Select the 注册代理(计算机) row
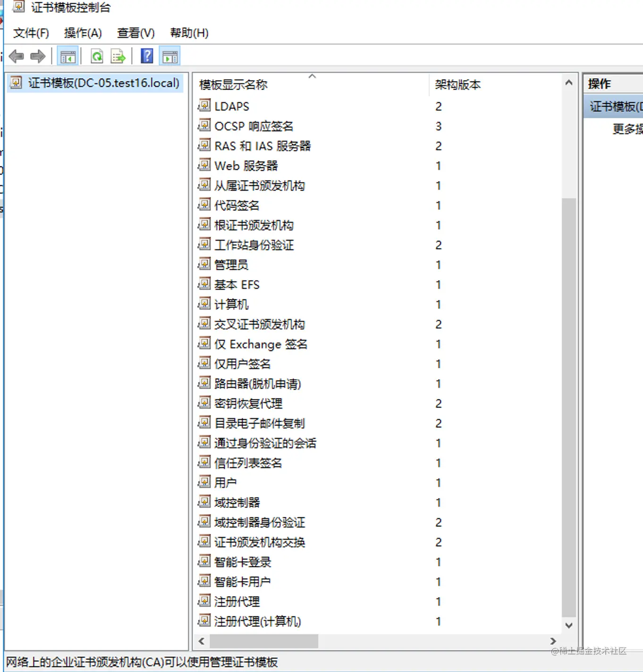Viewport: 643px width, 672px height. pyautogui.click(x=378, y=622)
